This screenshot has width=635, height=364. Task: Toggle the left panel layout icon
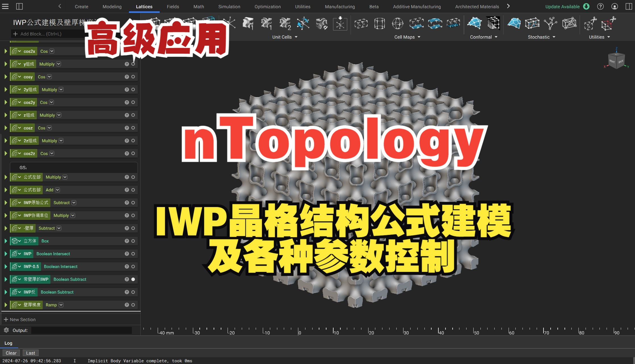(19, 6)
